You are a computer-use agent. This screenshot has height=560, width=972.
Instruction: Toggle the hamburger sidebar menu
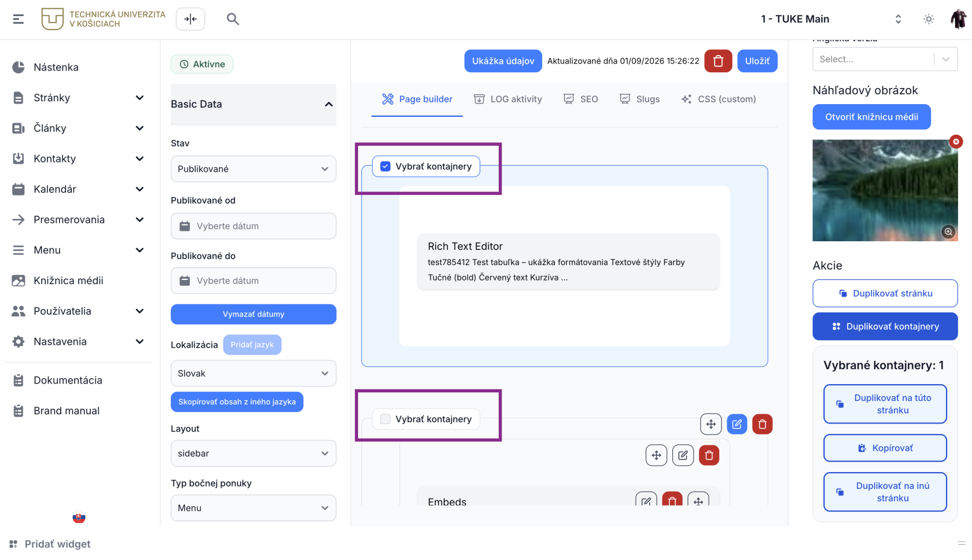[x=19, y=19]
